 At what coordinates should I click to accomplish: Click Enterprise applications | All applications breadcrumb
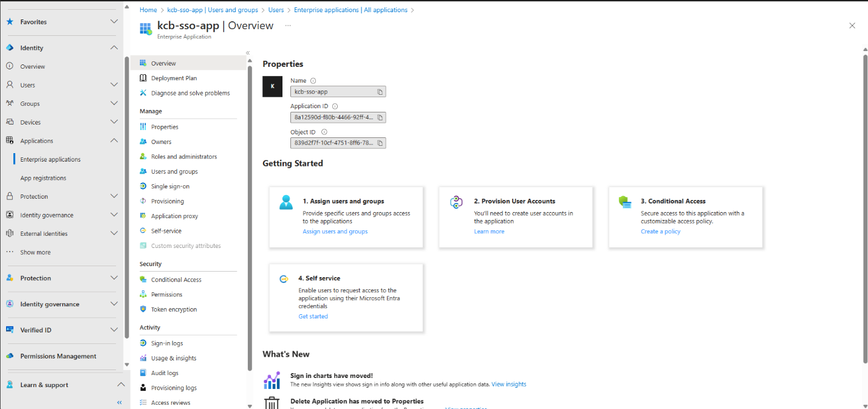point(350,10)
